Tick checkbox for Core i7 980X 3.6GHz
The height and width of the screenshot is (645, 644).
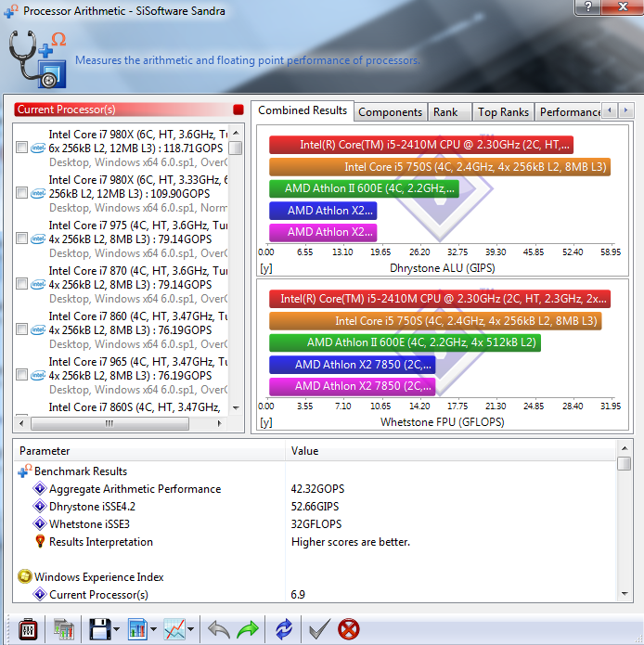pos(21,148)
